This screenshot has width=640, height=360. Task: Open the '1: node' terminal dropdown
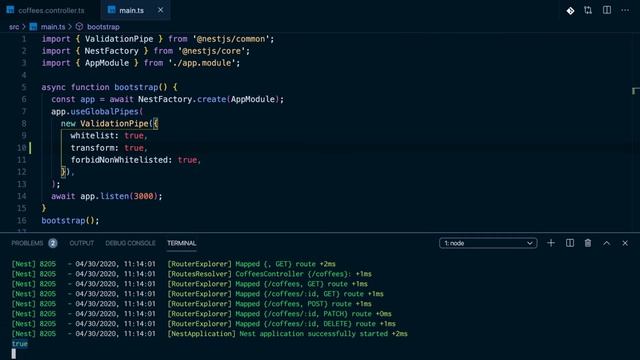tap(488, 243)
